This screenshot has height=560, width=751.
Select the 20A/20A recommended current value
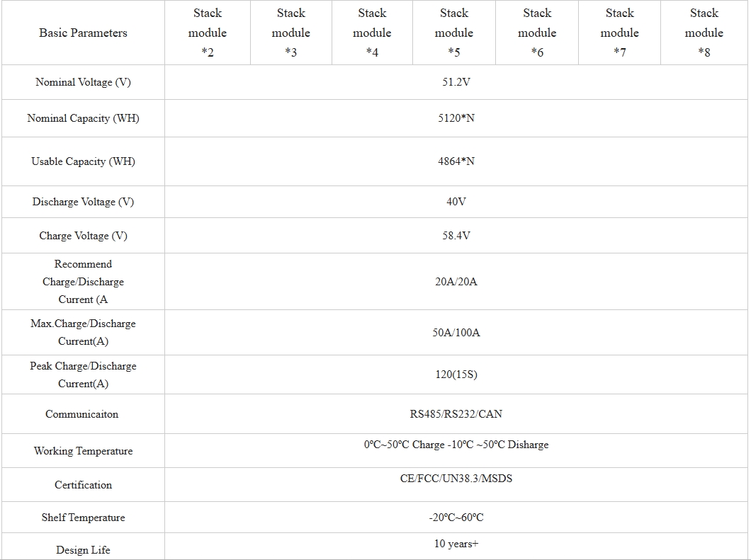click(456, 282)
